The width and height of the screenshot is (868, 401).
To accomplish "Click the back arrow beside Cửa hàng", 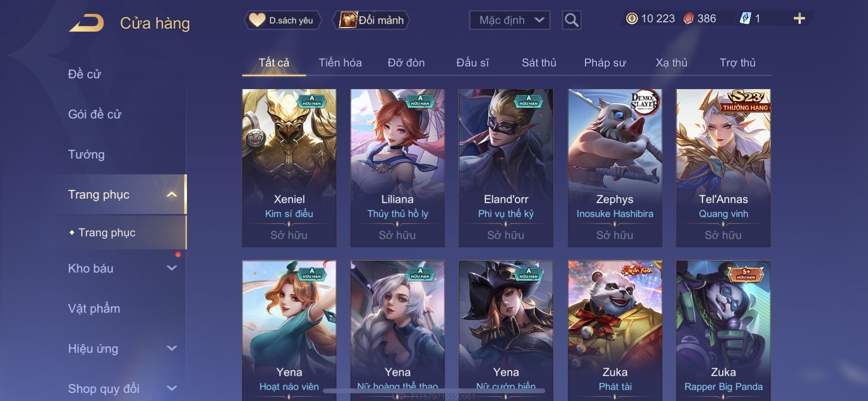I will (86, 23).
